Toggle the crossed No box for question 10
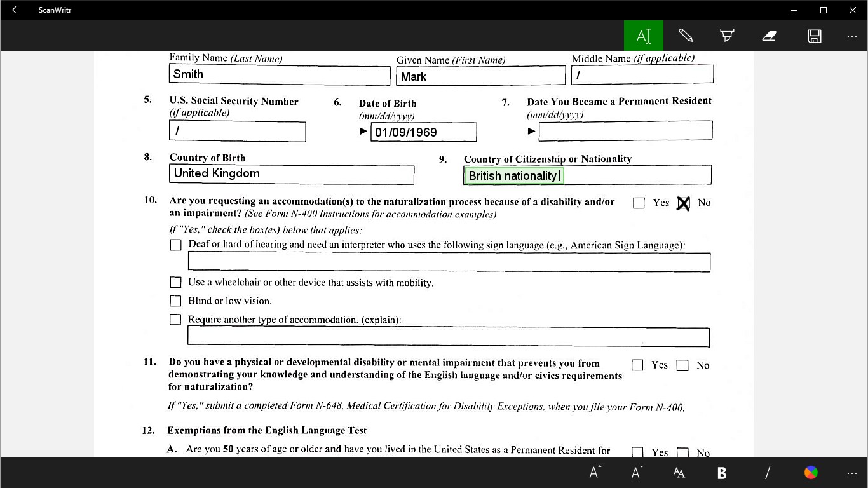 [x=683, y=203]
